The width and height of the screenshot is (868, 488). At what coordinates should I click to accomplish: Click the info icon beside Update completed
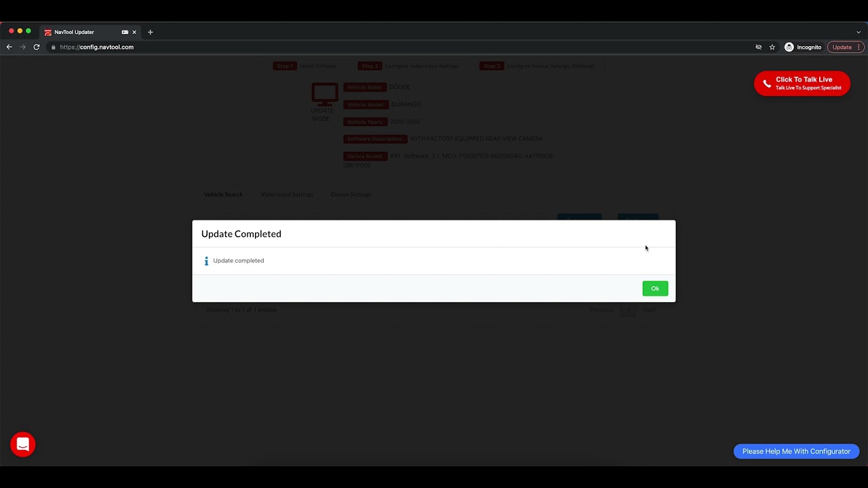206,261
